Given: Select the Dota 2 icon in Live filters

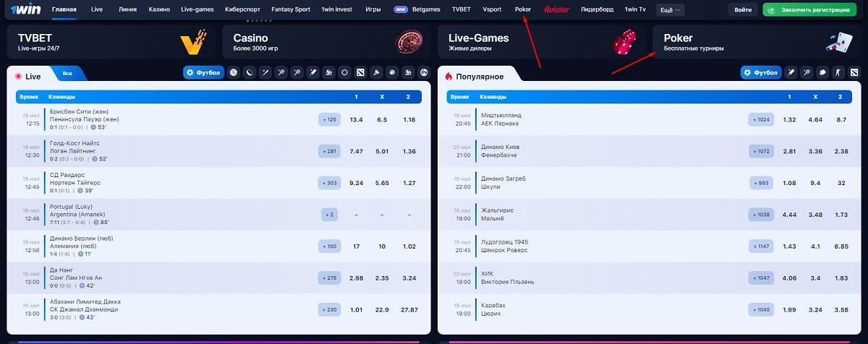Looking at the screenshot, I should 360,72.
